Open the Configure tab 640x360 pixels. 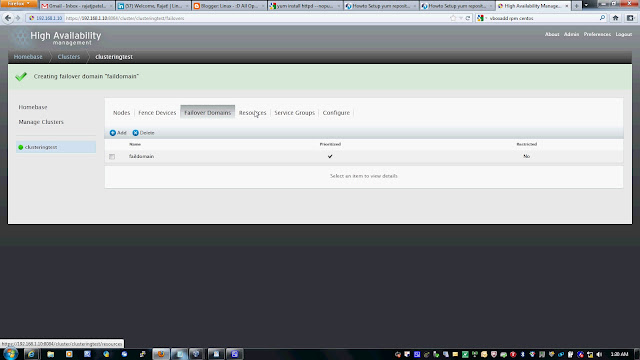(336, 113)
